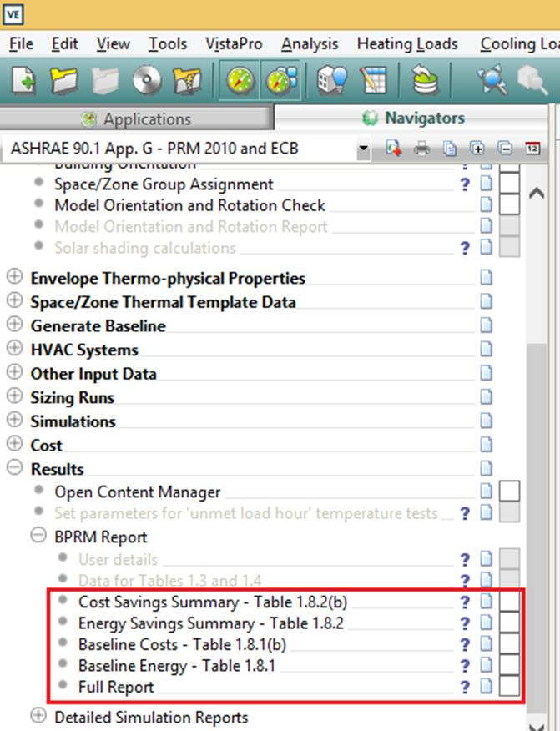Click the compass with blue cubes icon
This screenshot has height=731, width=560.
[x=281, y=81]
